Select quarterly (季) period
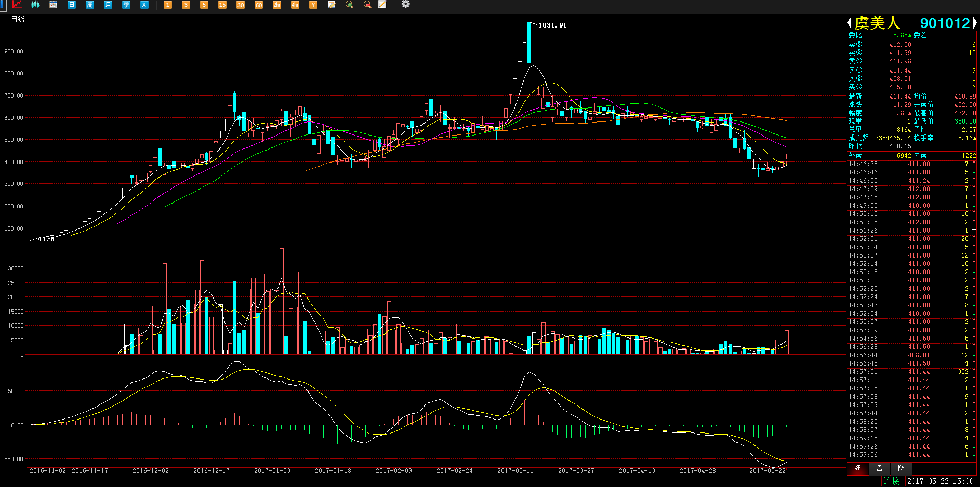Viewport: 980px width, 487px height. point(126,4)
